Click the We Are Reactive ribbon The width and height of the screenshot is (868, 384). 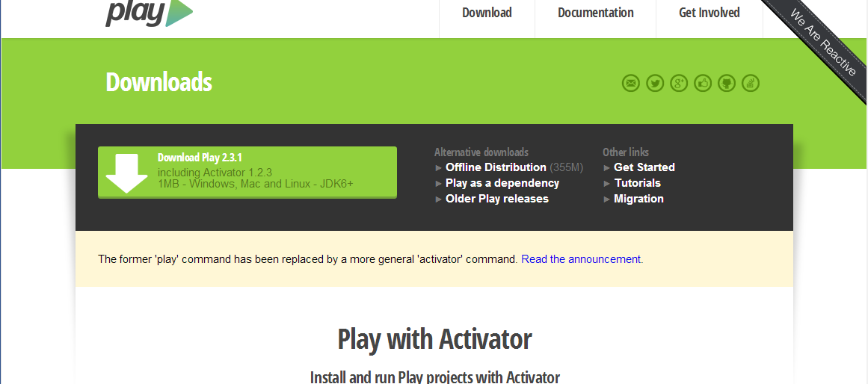coord(822,43)
